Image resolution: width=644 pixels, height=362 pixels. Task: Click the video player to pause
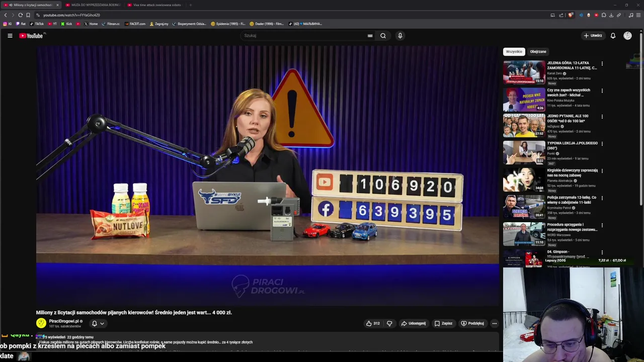[x=267, y=176]
